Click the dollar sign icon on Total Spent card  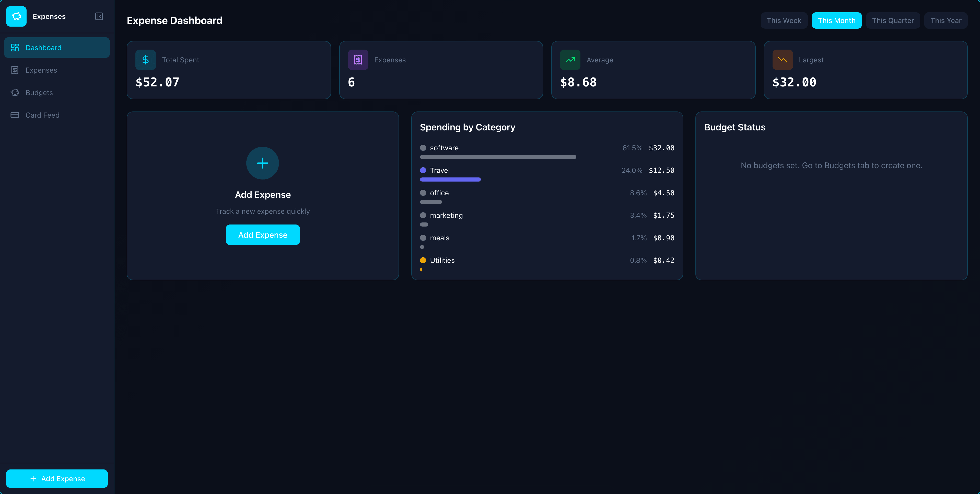(x=146, y=60)
